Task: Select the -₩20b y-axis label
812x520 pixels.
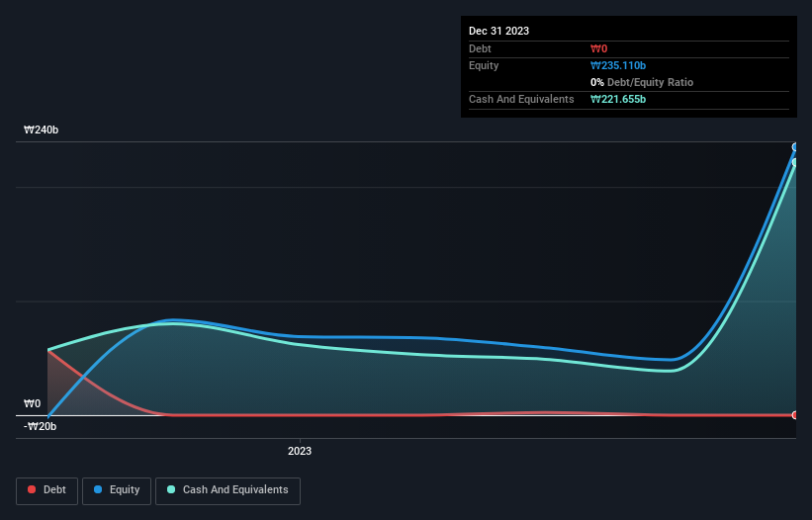Action: click(x=40, y=426)
